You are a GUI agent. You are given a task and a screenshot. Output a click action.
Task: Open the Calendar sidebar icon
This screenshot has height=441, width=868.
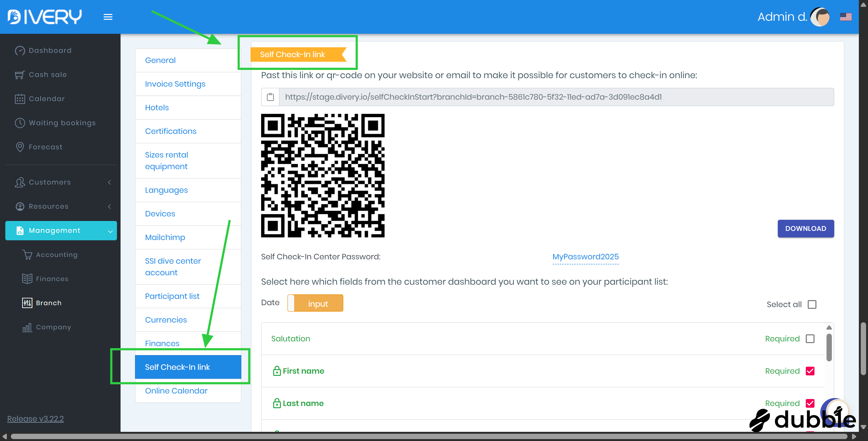pyautogui.click(x=20, y=99)
